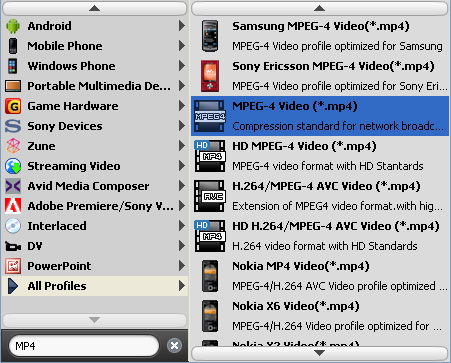Click the Avid Media Composer icon
The height and width of the screenshot is (363, 451).
(x=13, y=186)
